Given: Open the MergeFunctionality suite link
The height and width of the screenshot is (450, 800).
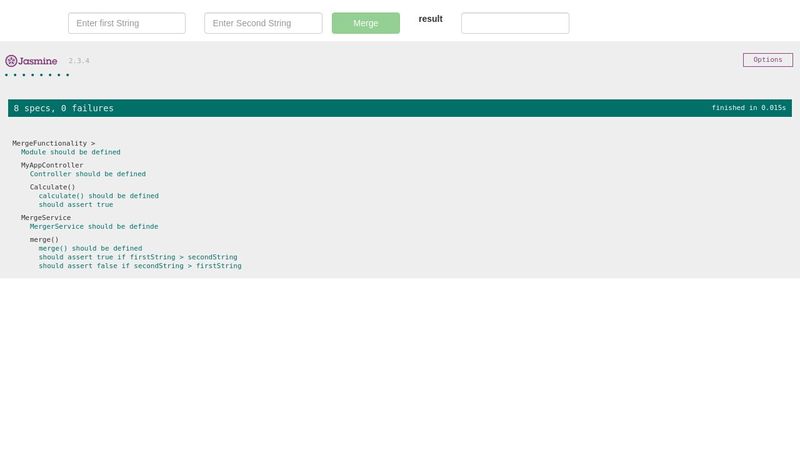Looking at the screenshot, I should click(50, 143).
